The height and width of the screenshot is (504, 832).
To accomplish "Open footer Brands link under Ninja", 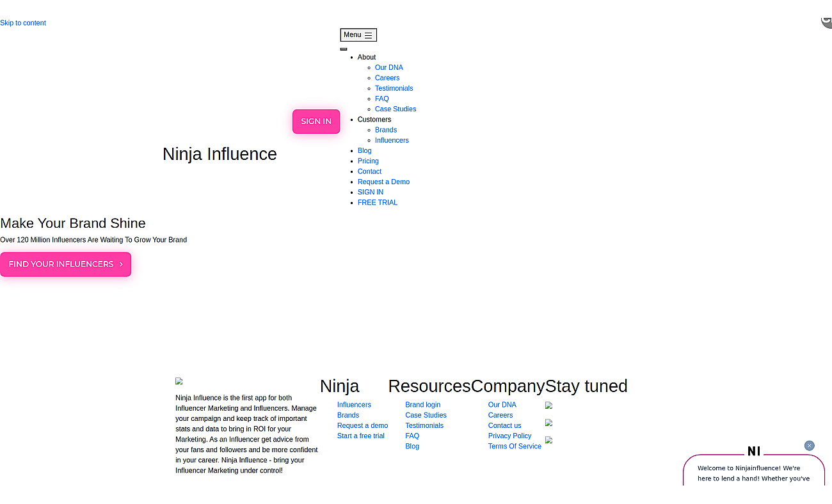I will tap(348, 415).
